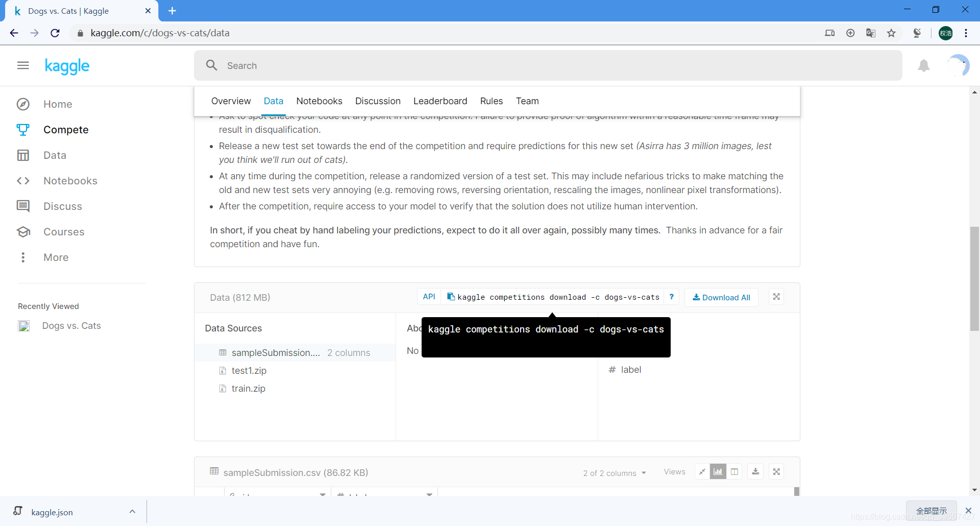Open the 2 of 2 columns dropdown
This screenshot has height=526, width=980.
click(615, 473)
